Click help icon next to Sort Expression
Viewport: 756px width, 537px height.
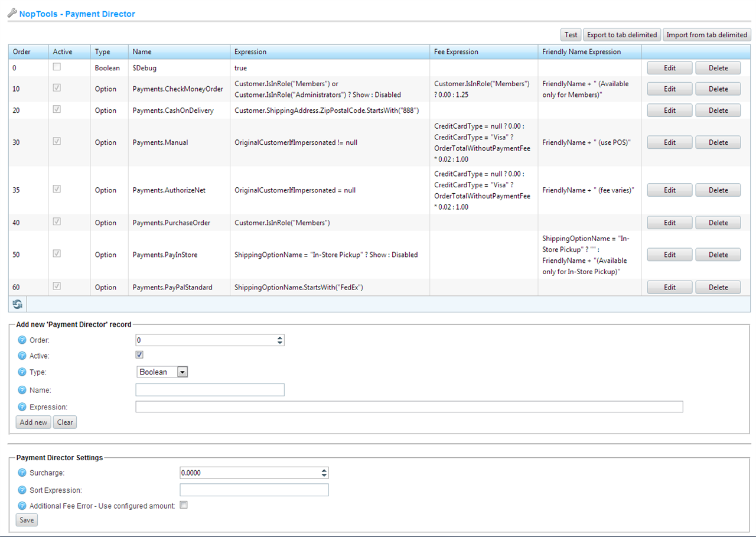(22, 490)
